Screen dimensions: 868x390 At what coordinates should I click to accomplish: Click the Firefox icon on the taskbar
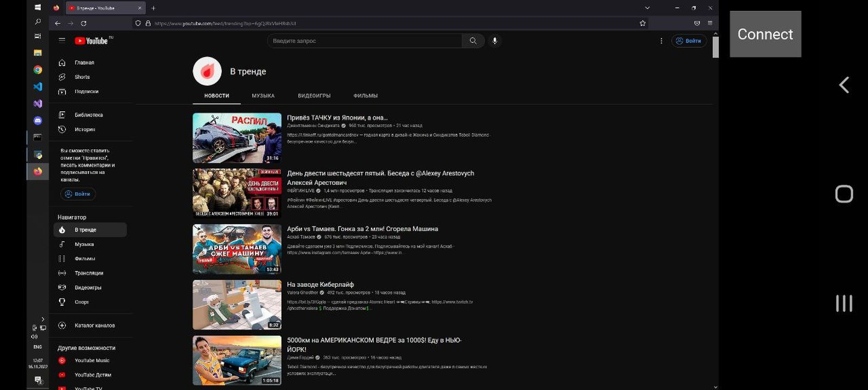click(x=37, y=171)
